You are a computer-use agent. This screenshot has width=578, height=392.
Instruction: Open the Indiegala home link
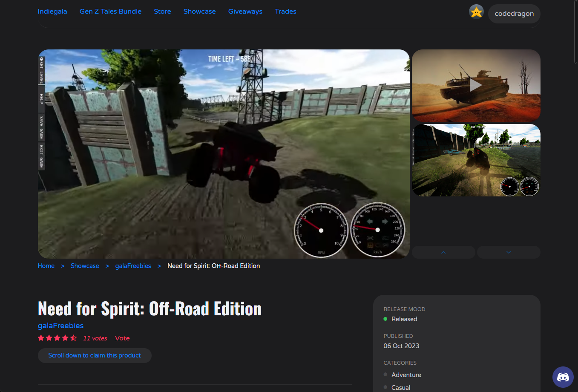tap(52, 12)
